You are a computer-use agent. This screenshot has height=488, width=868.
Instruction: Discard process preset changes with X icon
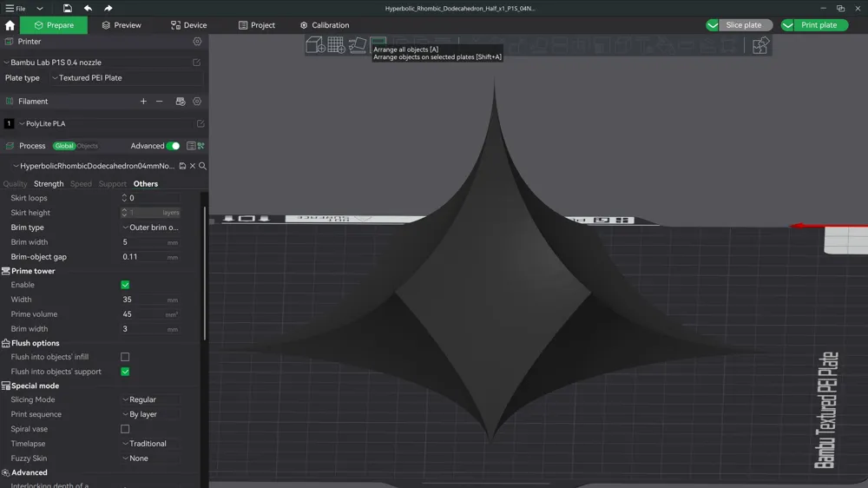click(193, 166)
